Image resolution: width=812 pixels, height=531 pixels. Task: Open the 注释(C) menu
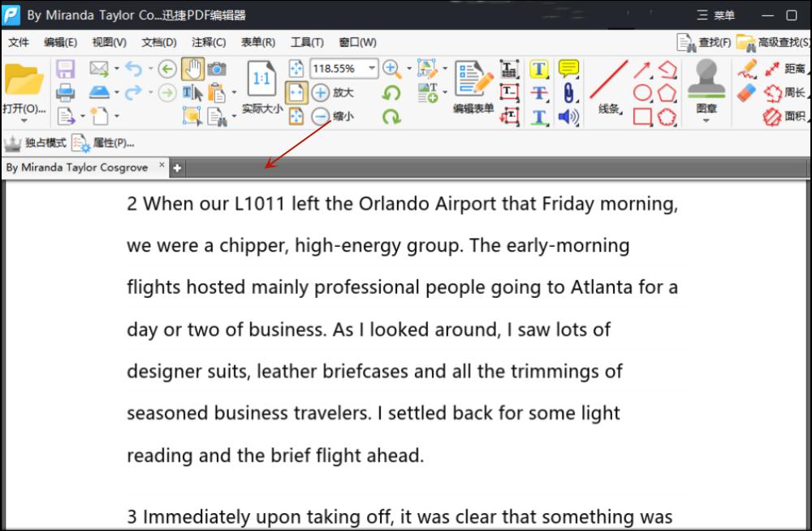click(x=209, y=42)
